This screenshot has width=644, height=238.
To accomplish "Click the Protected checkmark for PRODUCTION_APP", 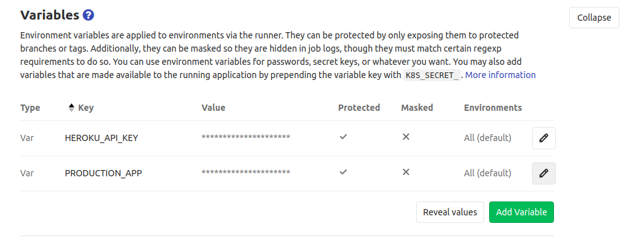I will click(x=343, y=172).
